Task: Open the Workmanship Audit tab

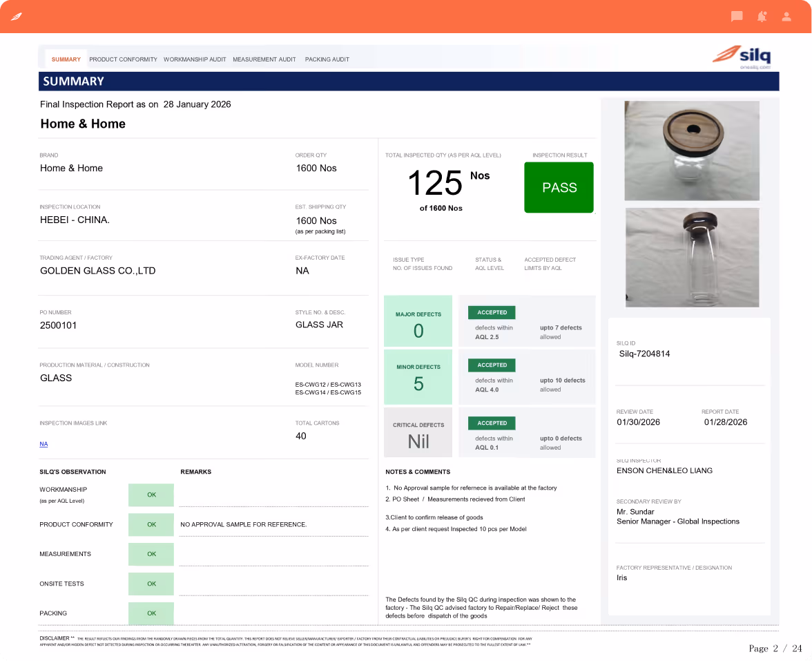Action: click(x=195, y=59)
